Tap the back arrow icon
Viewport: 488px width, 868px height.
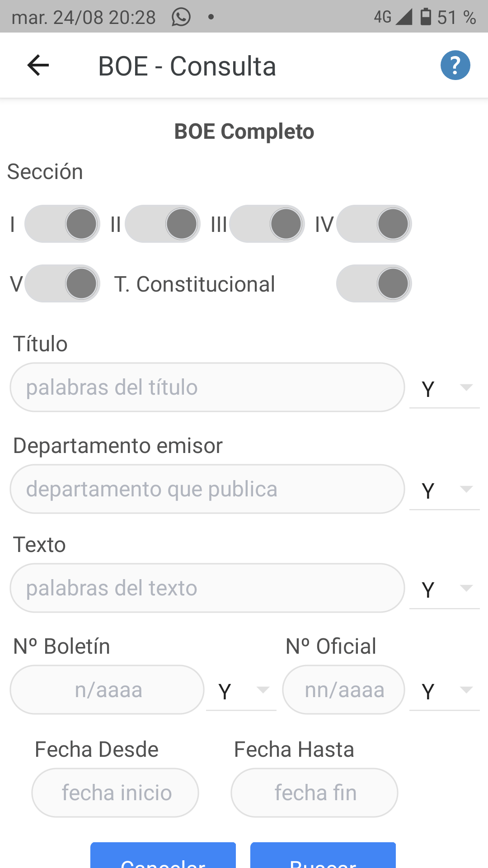pyautogui.click(x=38, y=66)
